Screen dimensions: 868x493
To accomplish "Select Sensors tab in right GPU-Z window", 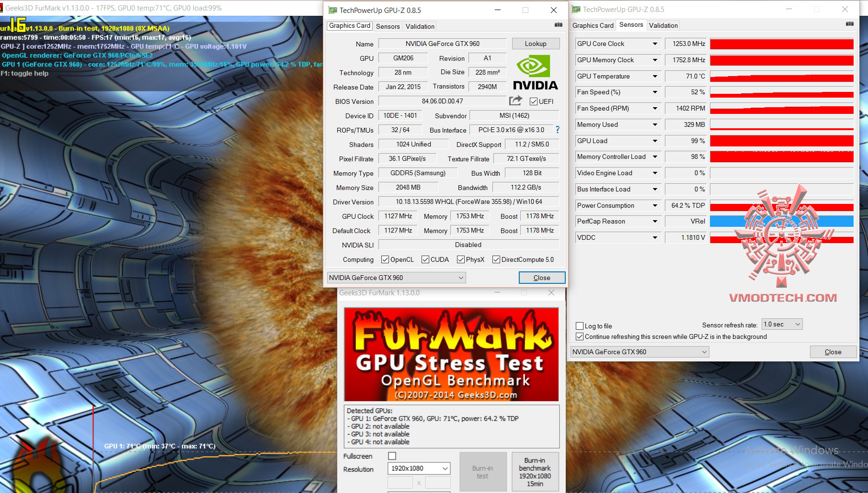I will pos(631,25).
